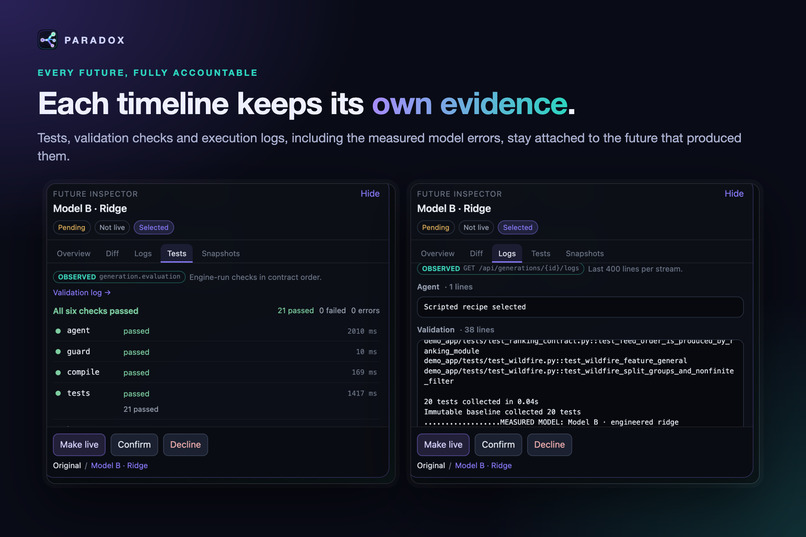Click Original breadcrumb in right panel
The width and height of the screenshot is (806, 537).
(431, 466)
